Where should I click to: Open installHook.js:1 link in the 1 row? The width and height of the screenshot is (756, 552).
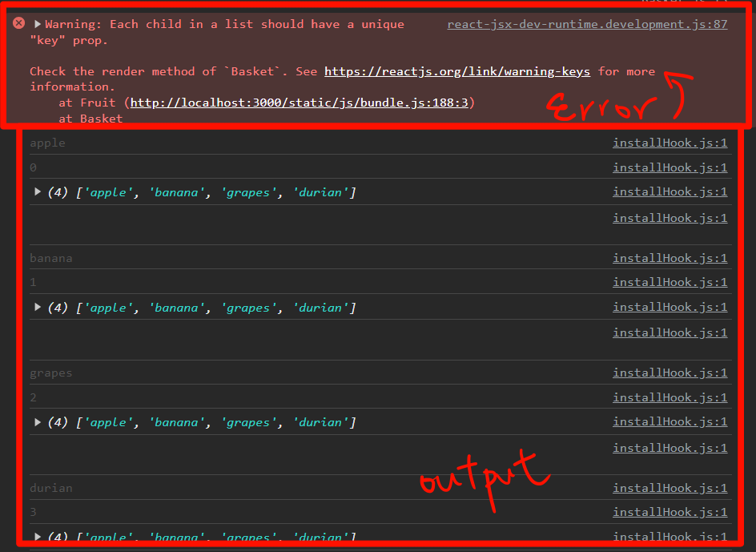point(670,282)
